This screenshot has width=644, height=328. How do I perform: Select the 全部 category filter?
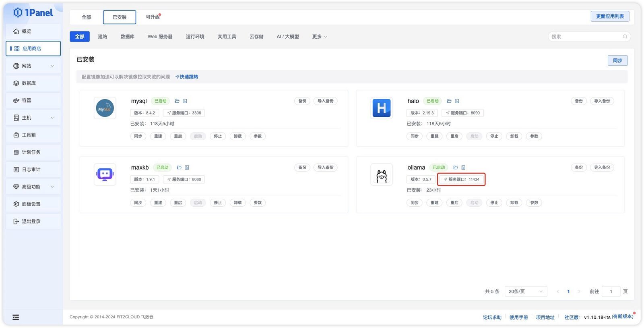(80, 37)
